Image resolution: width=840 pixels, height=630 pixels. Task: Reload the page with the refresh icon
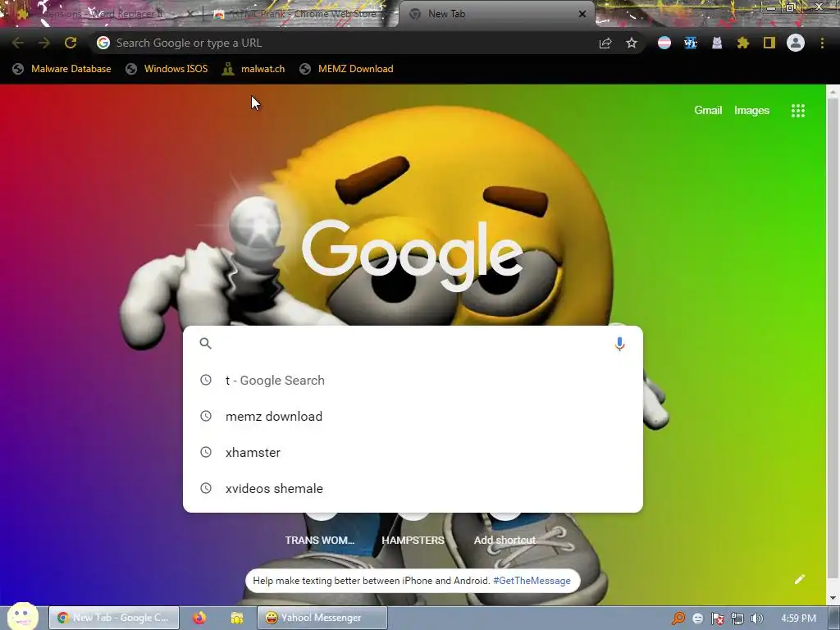coord(71,43)
